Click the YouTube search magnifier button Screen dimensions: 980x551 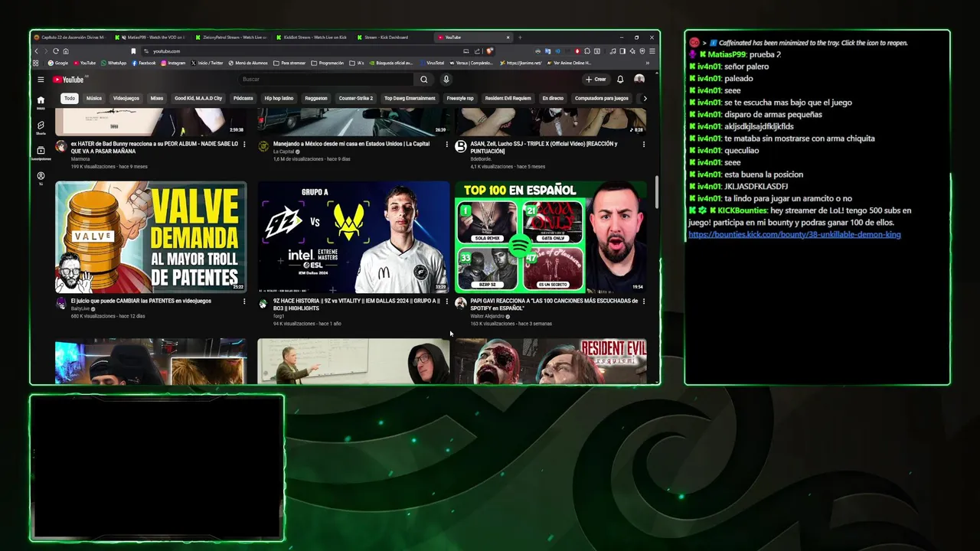423,80
